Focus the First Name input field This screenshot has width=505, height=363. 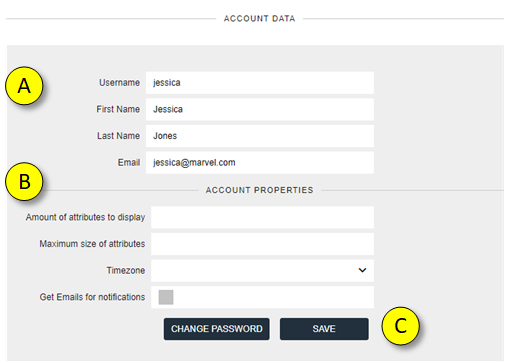point(260,109)
